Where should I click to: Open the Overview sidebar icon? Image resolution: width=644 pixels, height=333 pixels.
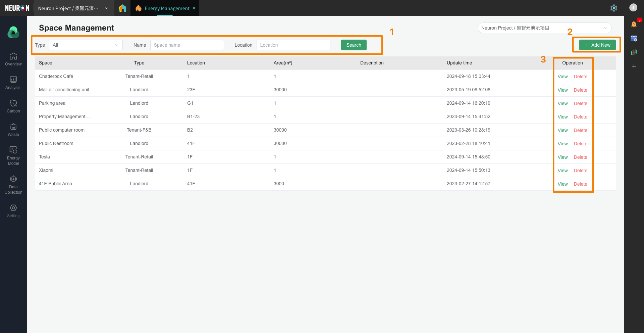(13, 59)
